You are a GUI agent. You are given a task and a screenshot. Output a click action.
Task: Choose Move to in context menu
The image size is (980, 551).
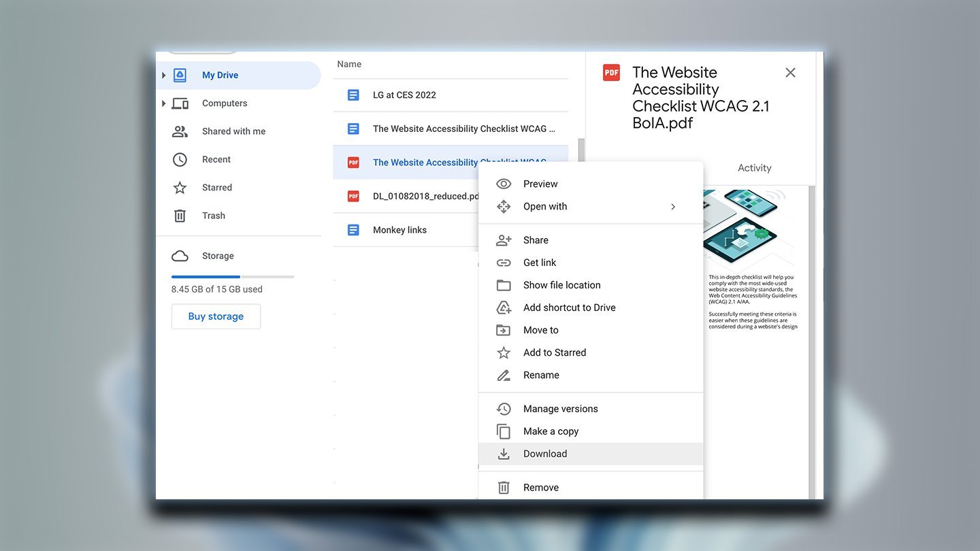tap(591, 330)
